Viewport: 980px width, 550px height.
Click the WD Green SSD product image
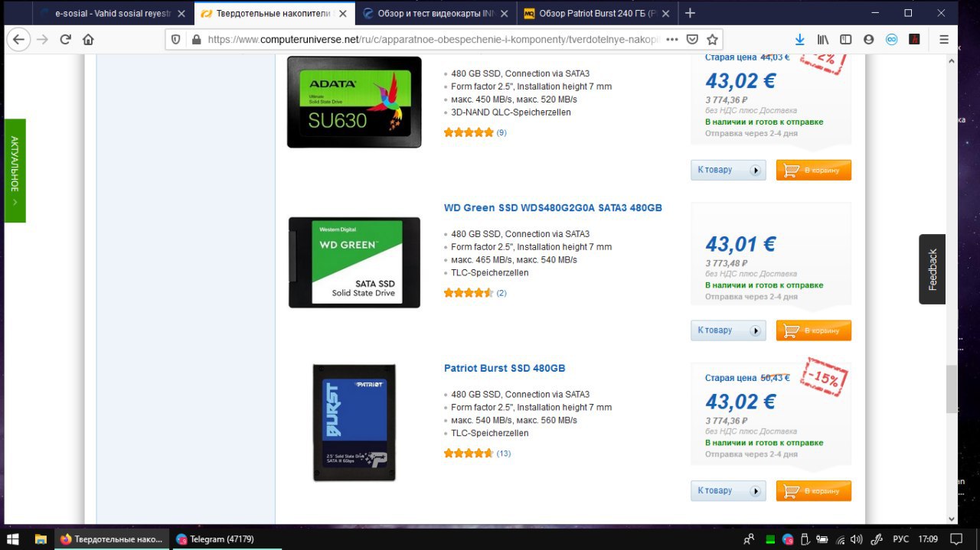click(354, 262)
